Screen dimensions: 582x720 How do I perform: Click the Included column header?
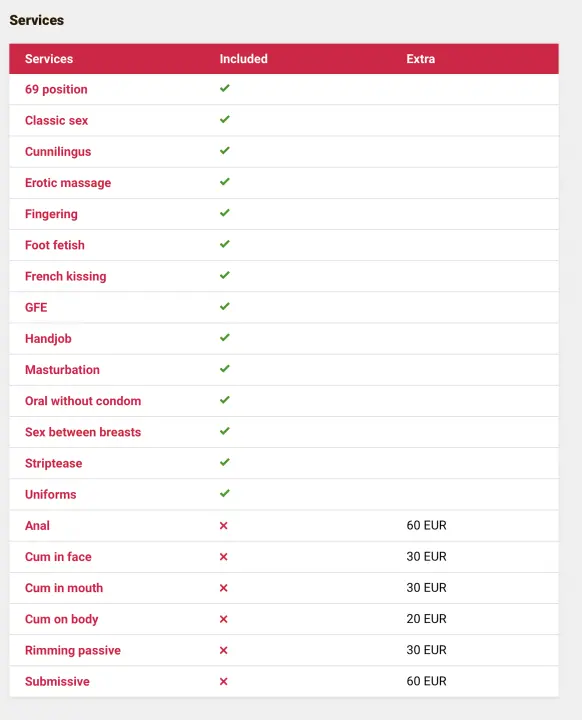(x=243, y=59)
